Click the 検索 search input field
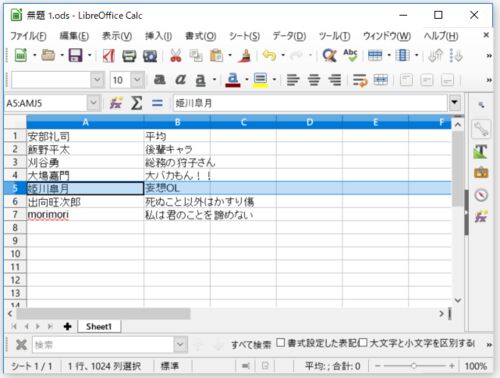This screenshot has width=500, height=378. [103, 344]
